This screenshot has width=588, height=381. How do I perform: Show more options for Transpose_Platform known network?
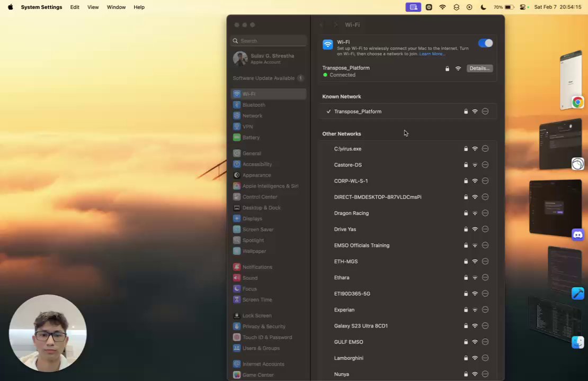(485, 111)
